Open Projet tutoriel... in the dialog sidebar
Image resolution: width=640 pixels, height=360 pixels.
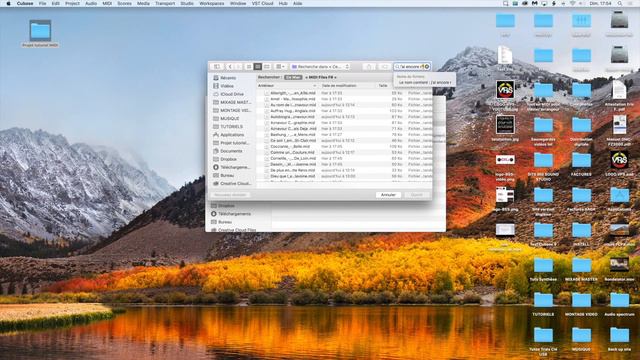point(231,143)
